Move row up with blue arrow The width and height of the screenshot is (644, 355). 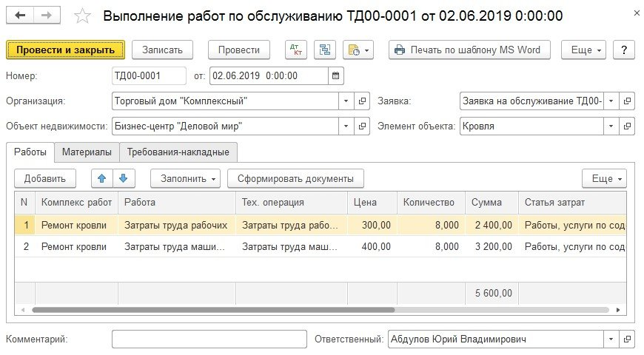tap(101, 178)
